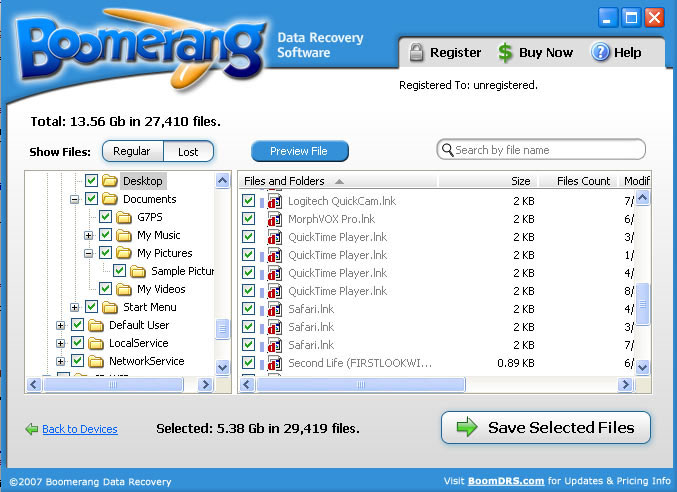
Task: Click the Desktop folder icon in the tree
Action: point(110,180)
